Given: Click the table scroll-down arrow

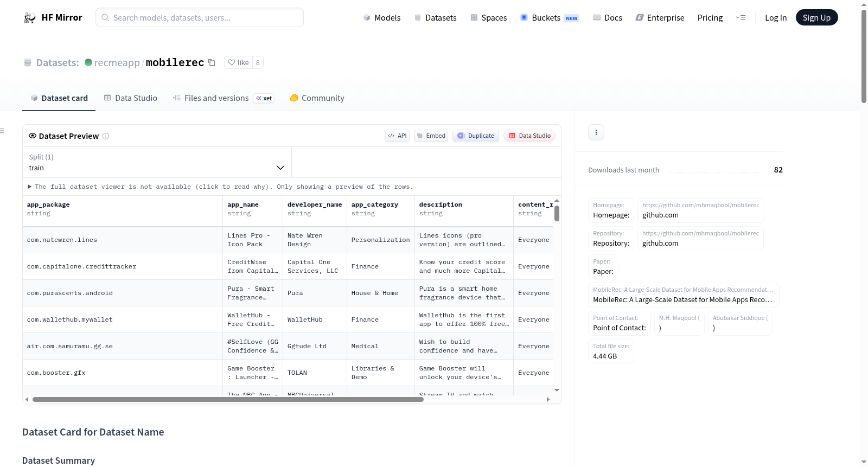Looking at the screenshot, I should (x=557, y=391).
